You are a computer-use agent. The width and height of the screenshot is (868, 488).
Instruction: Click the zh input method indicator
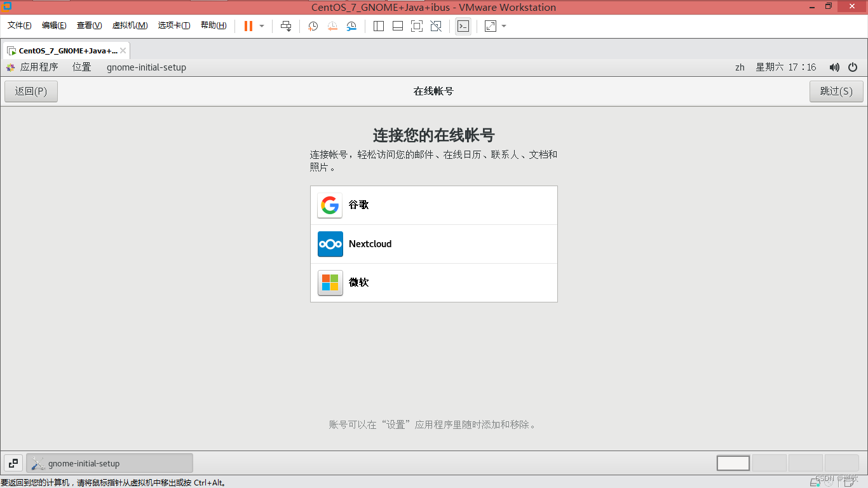click(740, 67)
